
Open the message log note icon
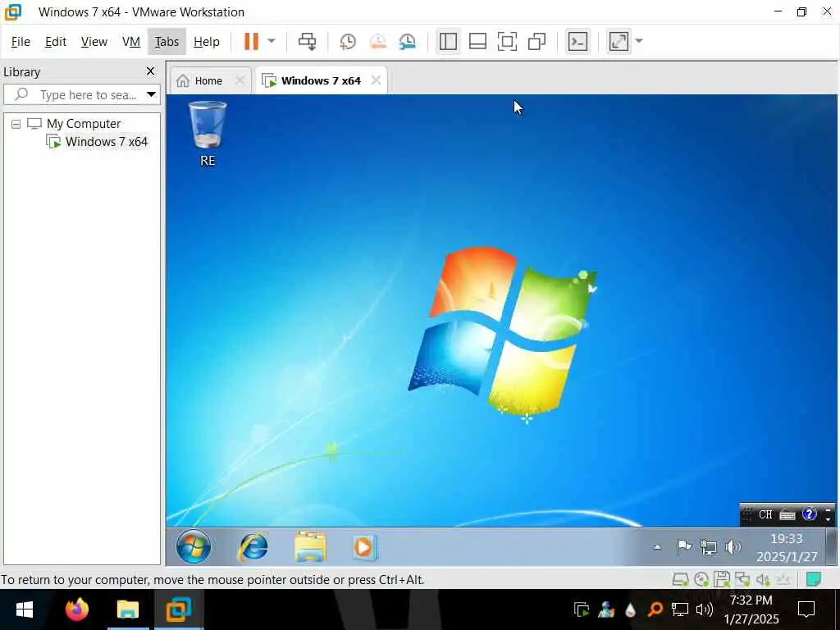(813, 579)
